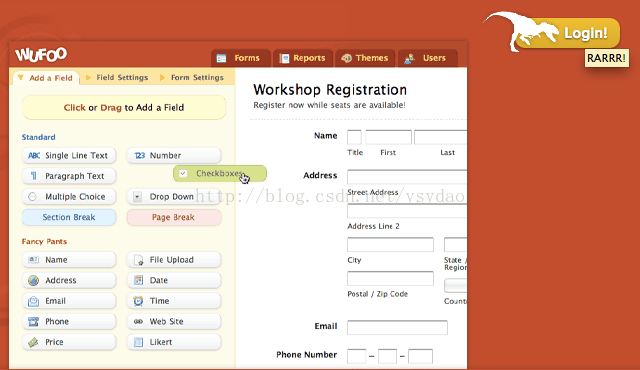Open the Forms tab
The width and height of the screenshot is (640, 370).
click(240, 58)
